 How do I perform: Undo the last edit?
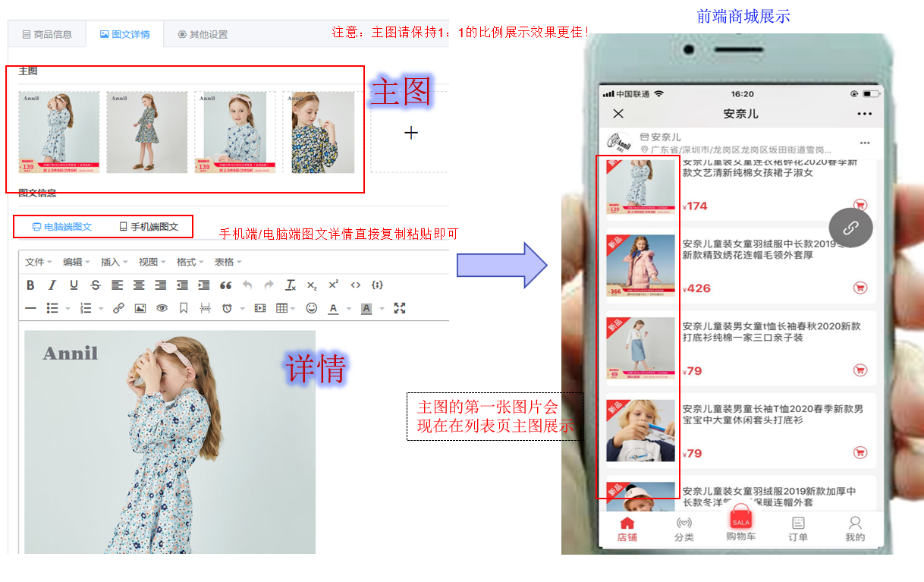[247, 285]
